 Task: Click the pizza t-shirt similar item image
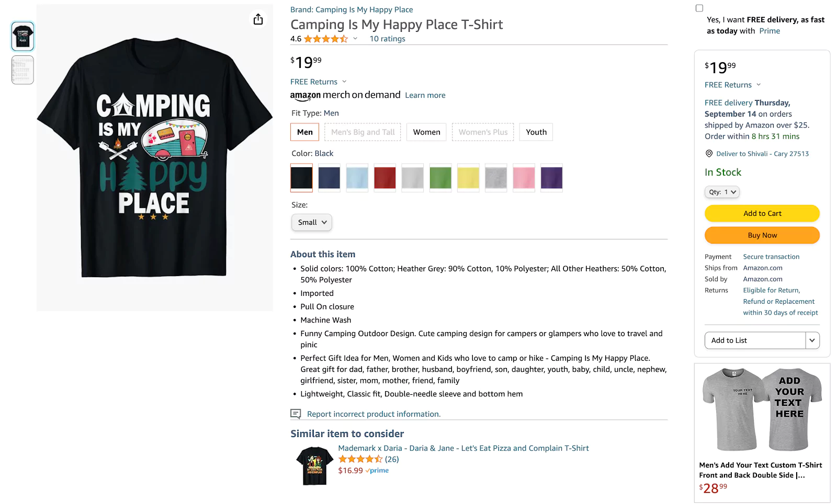click(x=314, y=465)
